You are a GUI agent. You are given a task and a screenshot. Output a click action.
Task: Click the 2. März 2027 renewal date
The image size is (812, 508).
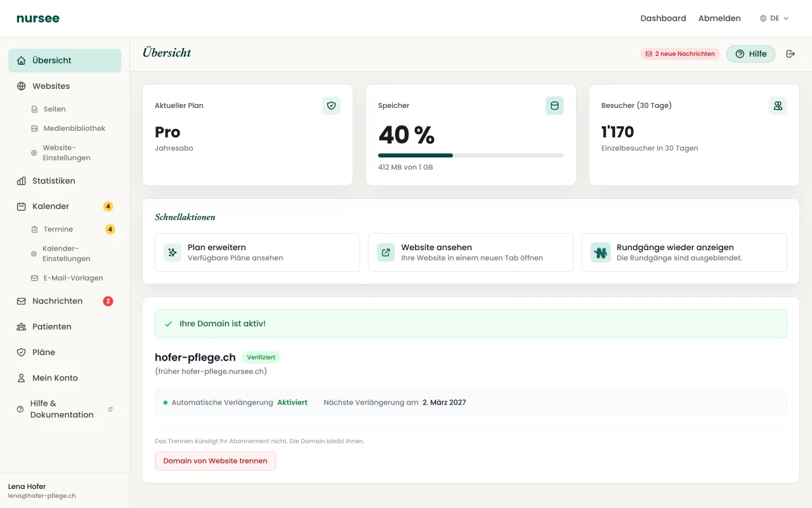coord(444,403)
